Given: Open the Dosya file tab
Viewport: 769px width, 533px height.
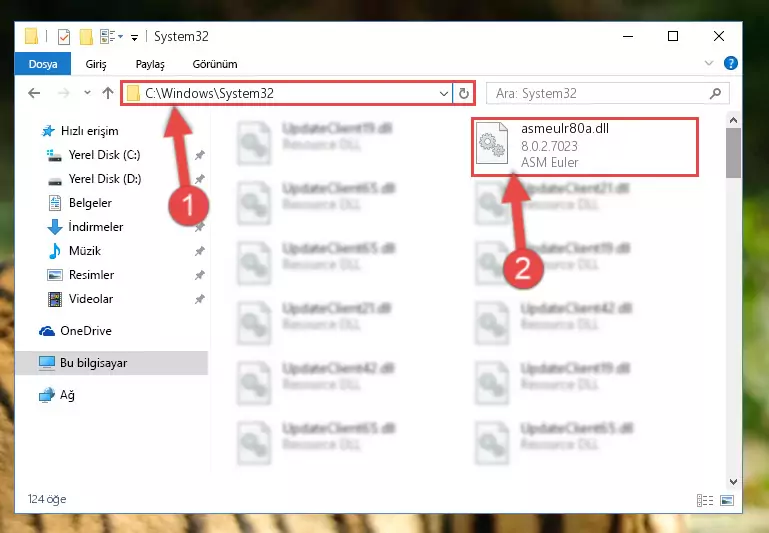Looking at the screenshot, I should click(x=43, y=64).
